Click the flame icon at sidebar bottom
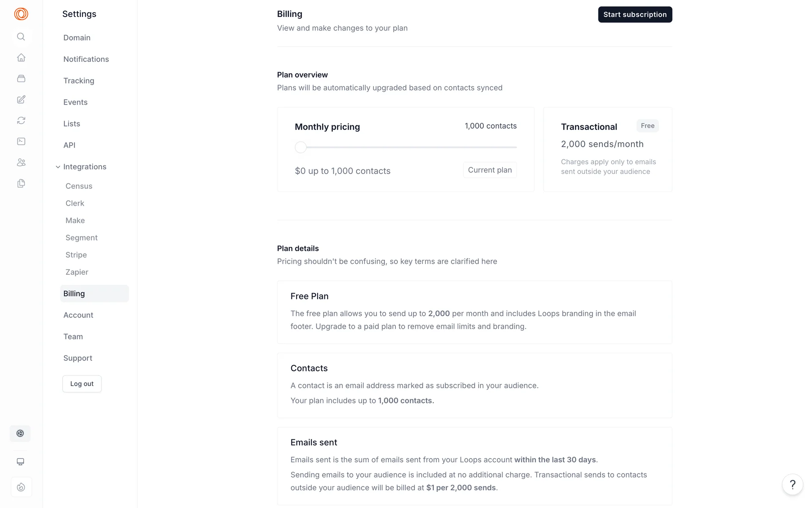The height and width of the screenshot is (508, 812). point(21,487)
